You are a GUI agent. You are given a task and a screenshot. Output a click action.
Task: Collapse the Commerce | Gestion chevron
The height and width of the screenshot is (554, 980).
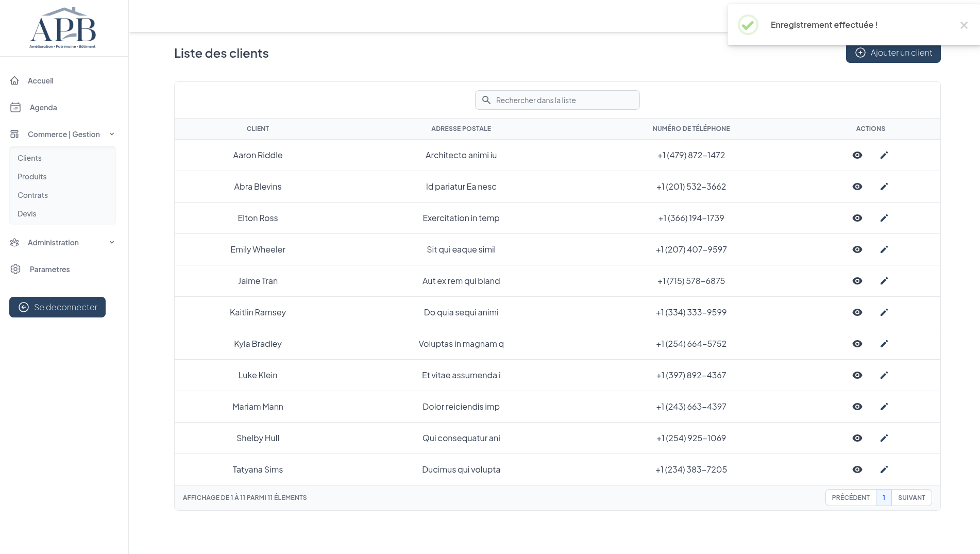(x=112, y=135)
